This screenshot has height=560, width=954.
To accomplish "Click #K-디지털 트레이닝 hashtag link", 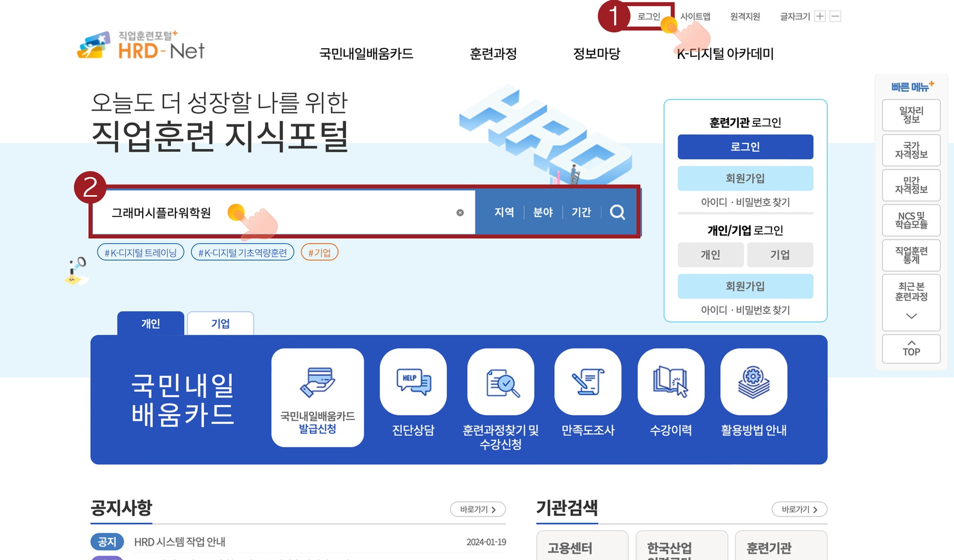I will pos(141,253).
